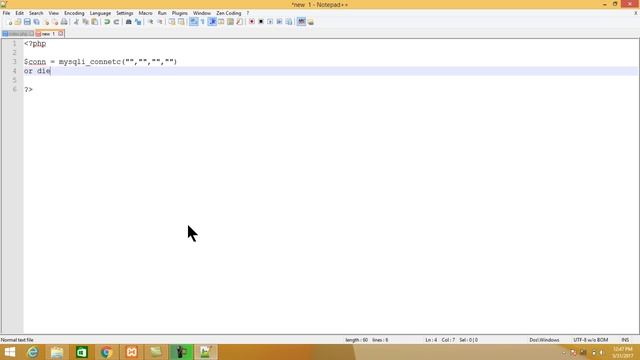Toggle the spell-check ABC toolbar icon
The width and height of the screenshot is (640, 360).
(x=301, y=22)
